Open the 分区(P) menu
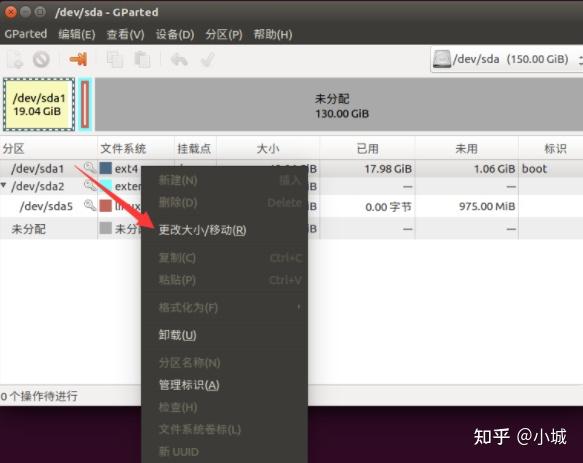 pos(224,34)
